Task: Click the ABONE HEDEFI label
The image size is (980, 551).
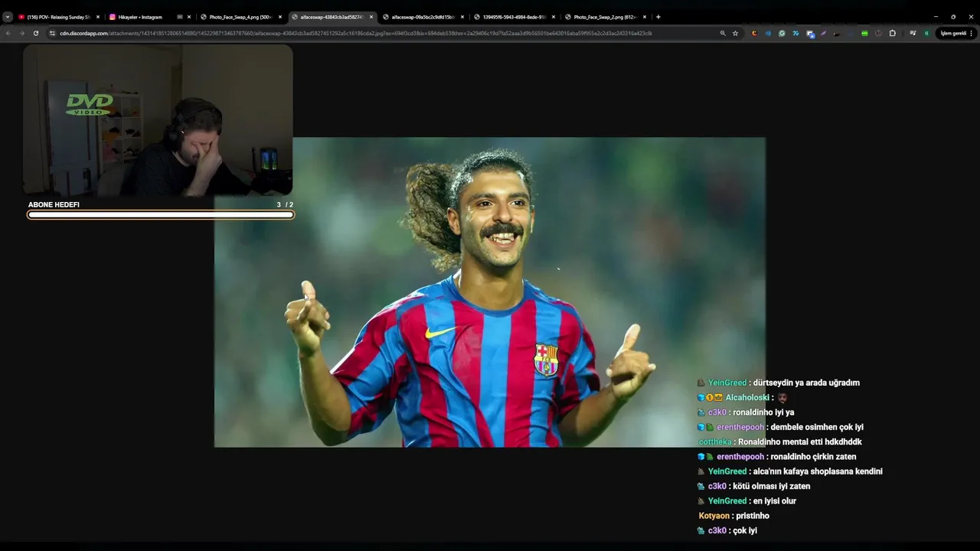Action: click(x=54, y=205)
